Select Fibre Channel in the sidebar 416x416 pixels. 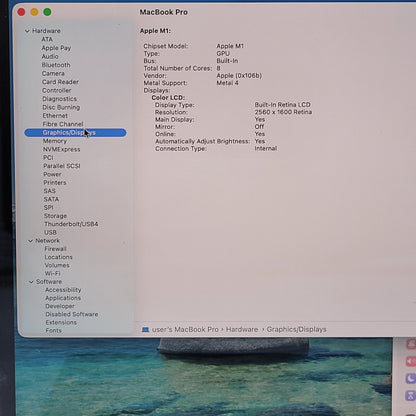pyautogui.click(x=63, y=124)
